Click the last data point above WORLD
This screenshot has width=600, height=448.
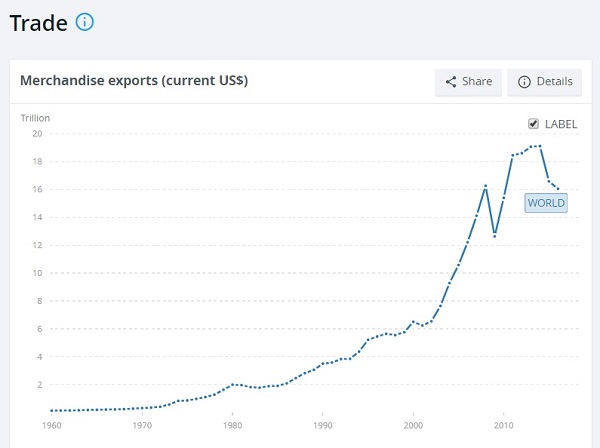pos(558,189)
